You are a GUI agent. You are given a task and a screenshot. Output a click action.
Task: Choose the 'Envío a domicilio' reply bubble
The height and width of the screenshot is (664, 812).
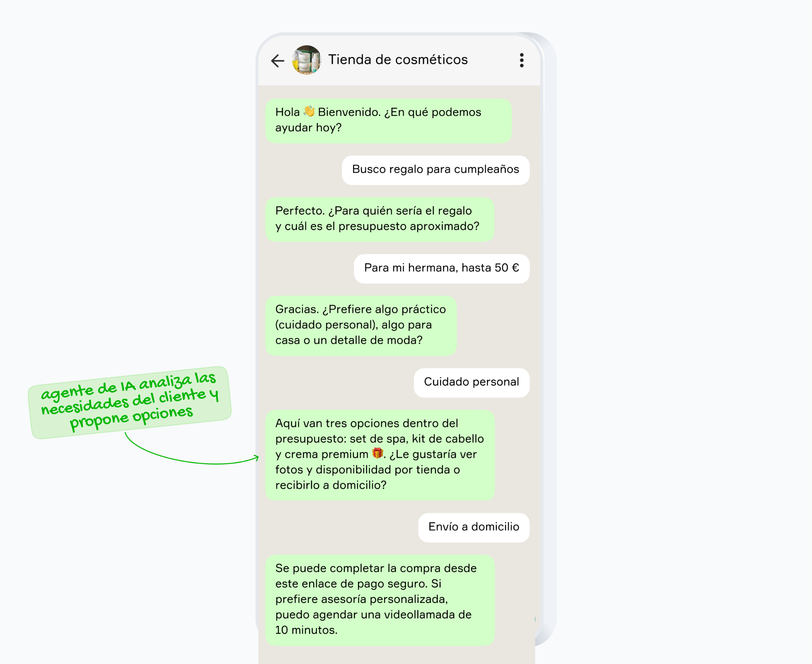pos(473,527)
